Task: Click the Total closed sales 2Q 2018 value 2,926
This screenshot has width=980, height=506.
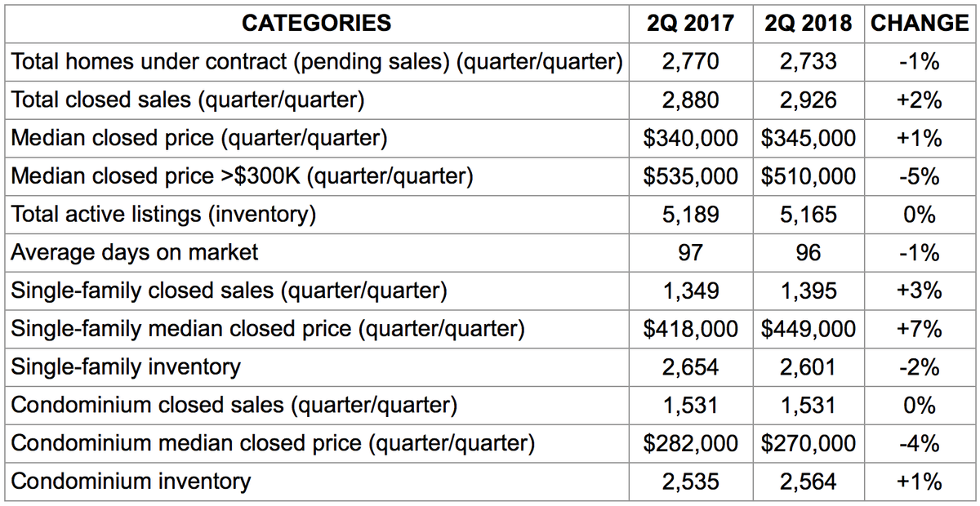Action: [808, 100]
